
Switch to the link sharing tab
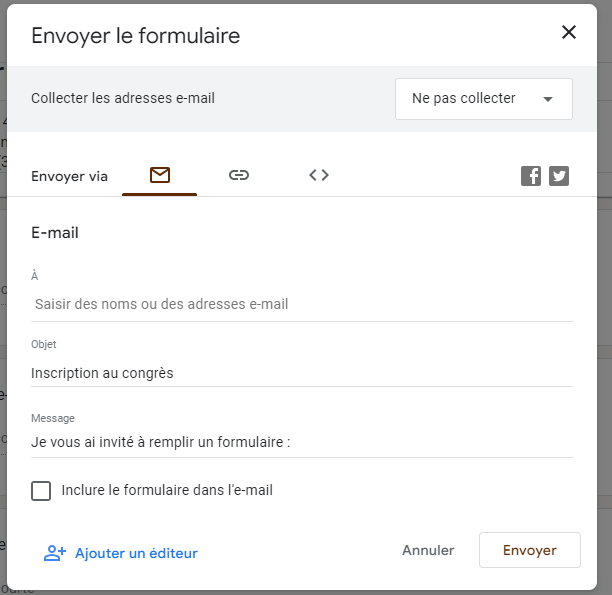238,175
